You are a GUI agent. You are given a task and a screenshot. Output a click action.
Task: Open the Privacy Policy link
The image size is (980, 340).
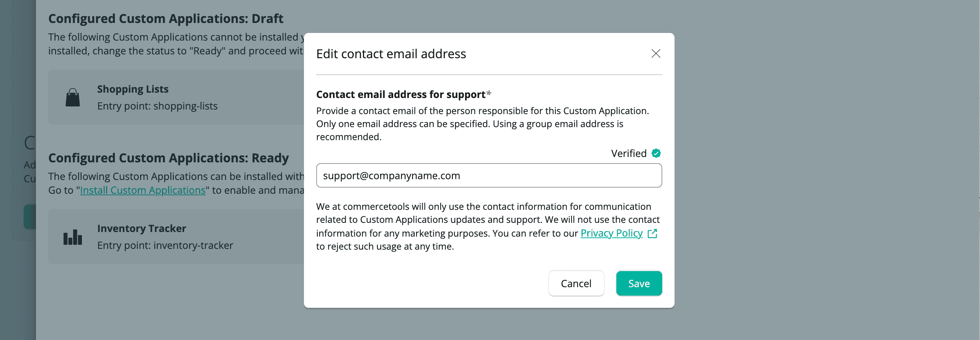tap(611, 233)
